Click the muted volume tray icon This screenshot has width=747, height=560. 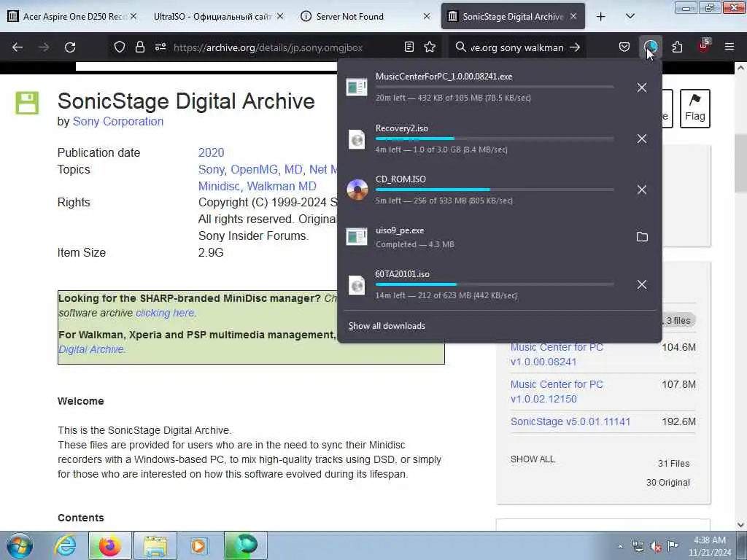pos(656,547)
